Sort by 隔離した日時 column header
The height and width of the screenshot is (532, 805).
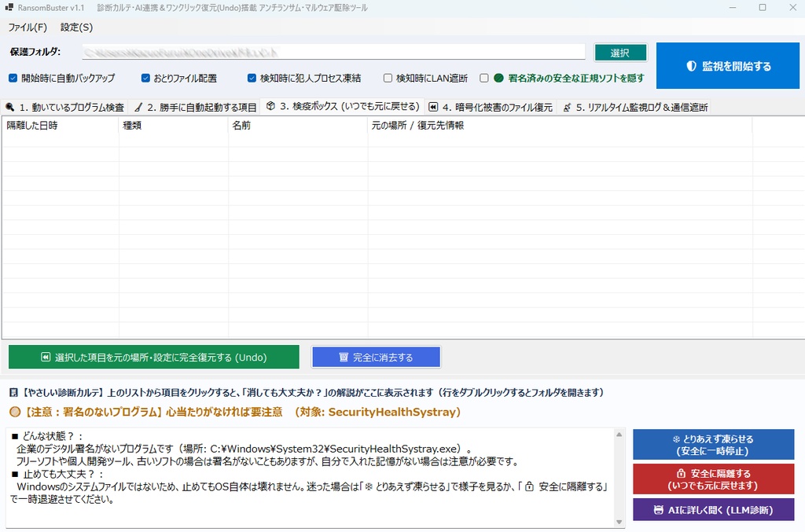tap(61, 125)
